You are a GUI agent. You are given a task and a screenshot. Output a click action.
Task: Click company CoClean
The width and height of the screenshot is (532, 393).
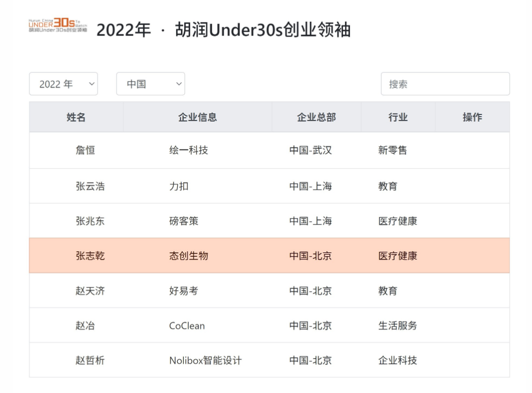coord(187,326)
